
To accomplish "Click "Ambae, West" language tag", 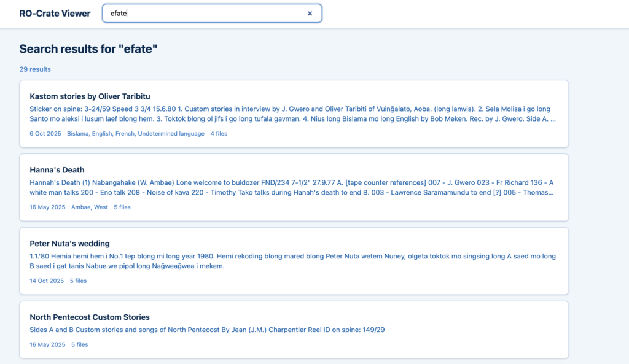I will coord(89,207).
